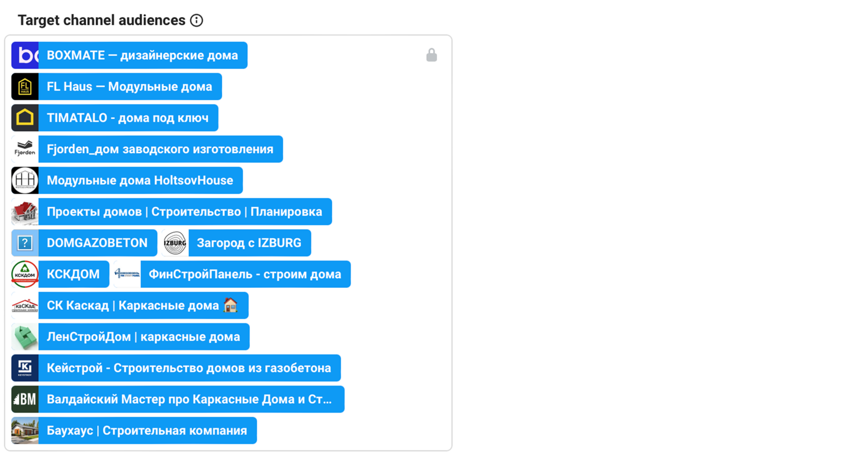Pick the ФинСтройПанель - строим дома tag
Screen dimensions: 868x460
click(x=232, y=274)
